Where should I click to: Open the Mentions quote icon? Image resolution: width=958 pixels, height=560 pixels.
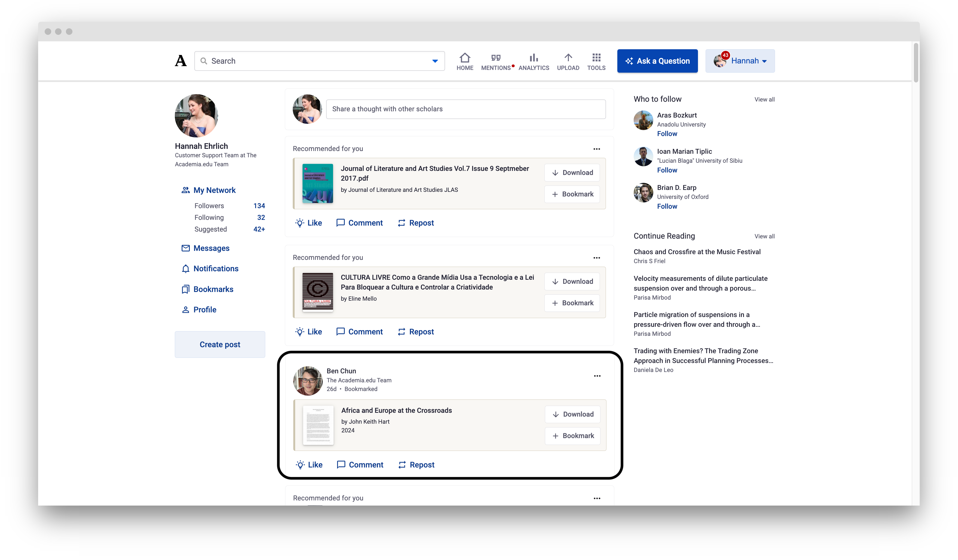tap(496, 58)
